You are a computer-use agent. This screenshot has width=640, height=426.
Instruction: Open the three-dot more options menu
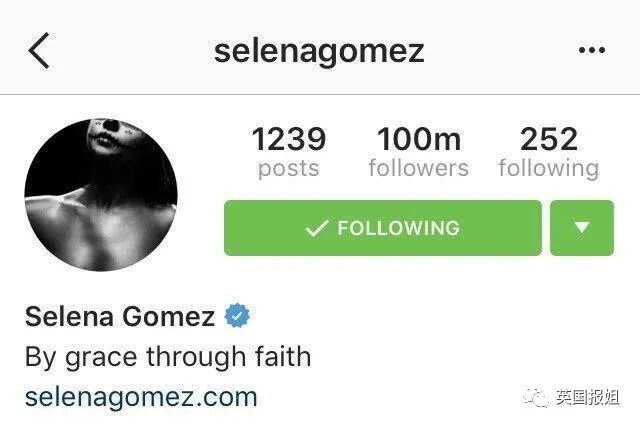click(591, 50)
